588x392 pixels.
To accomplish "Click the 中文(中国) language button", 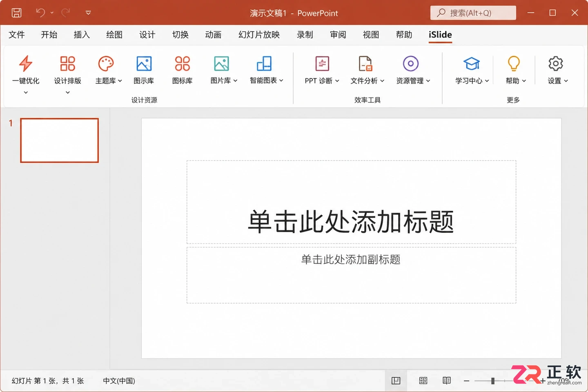I will pyautogui.click(x=119, y=381).
